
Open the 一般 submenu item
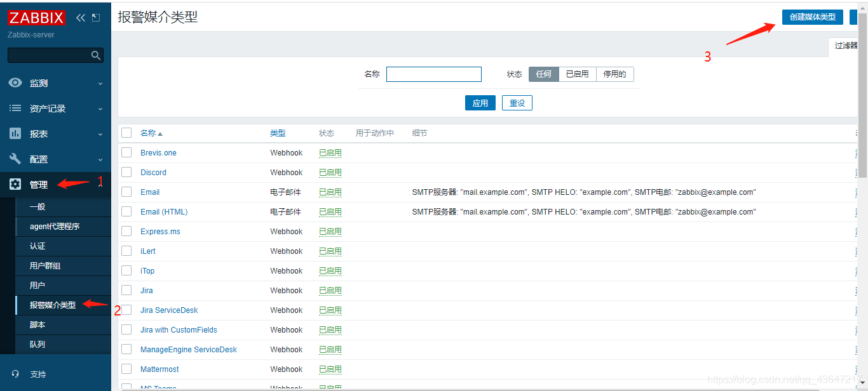tap(63, 207)
